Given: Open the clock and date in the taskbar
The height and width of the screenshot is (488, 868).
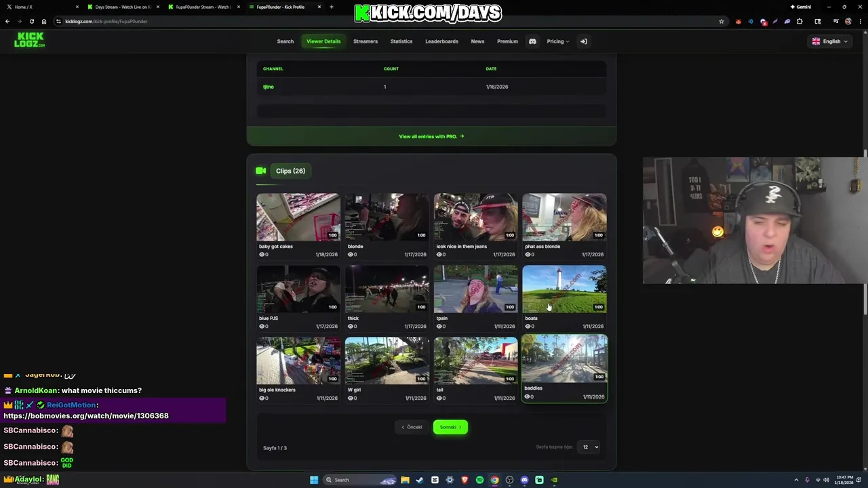Looking at the screenshot, I should tap(844, 480).
